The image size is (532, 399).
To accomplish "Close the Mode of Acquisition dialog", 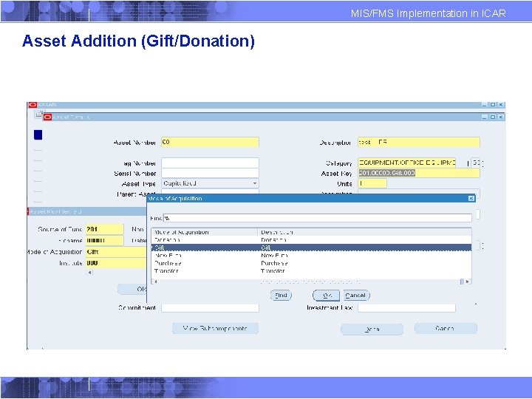I will pyautogui.click(x=471, y=198).
